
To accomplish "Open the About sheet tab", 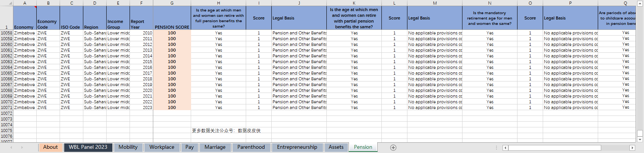I will pos(50,147).
